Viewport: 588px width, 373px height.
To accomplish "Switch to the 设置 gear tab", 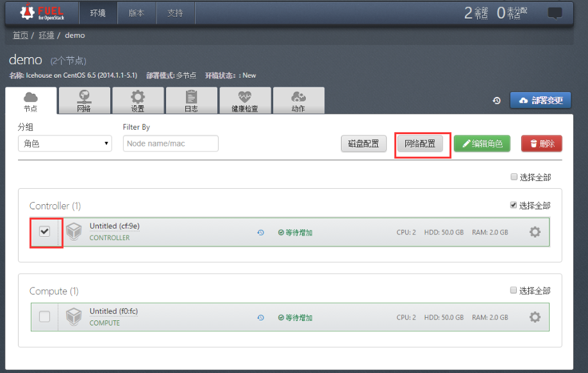I will pyautogui.click(x=138, y=101).
